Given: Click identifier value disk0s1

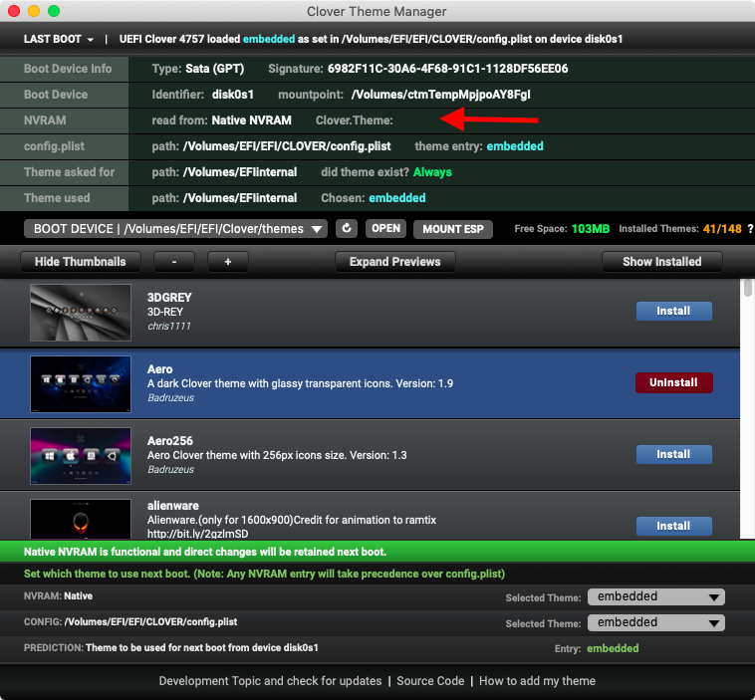Looking at the screenshot, I should point(233,95).
